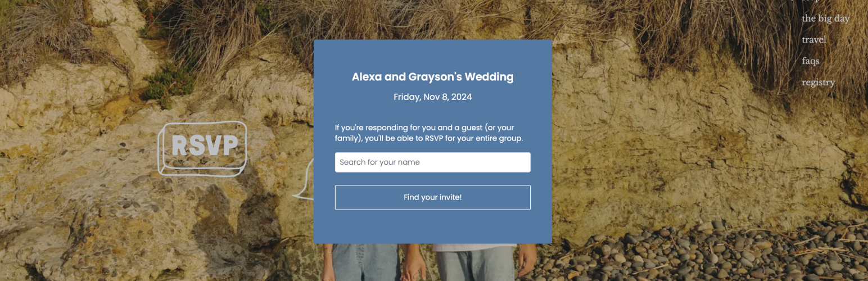Click the "Friday, Nov 8, 2024" date text
Image resolution: width=868 pixels, height=281 pixels.
[x=432, y=97]
